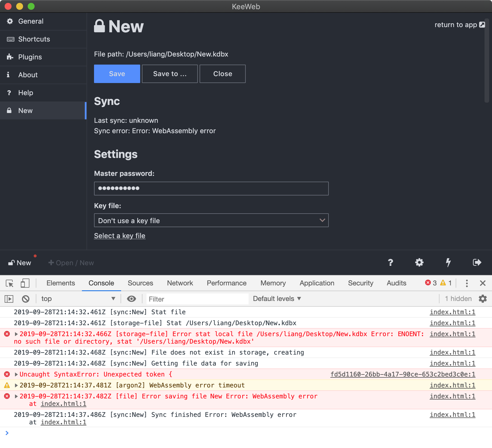
Task: Create a live expression with eye icon
Action: [132, 299]
